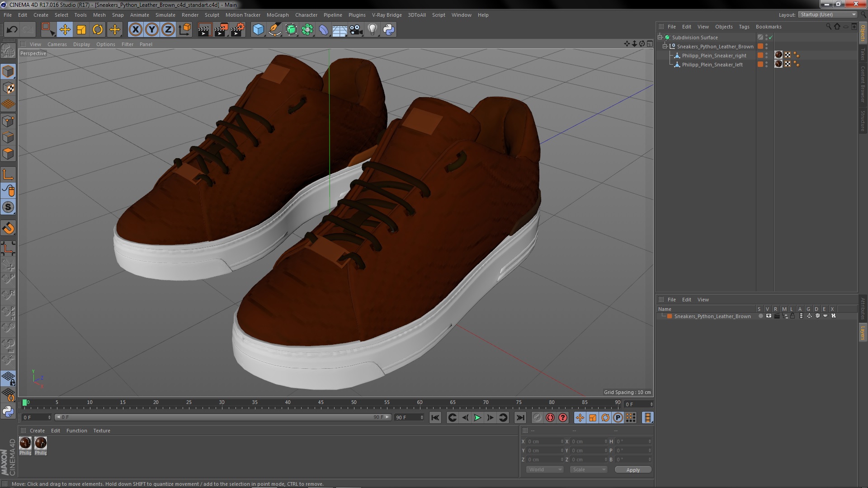The width and height of the screenshot is (868, 488).
Task: Click the timeline range slider bar
Action: 222,417
